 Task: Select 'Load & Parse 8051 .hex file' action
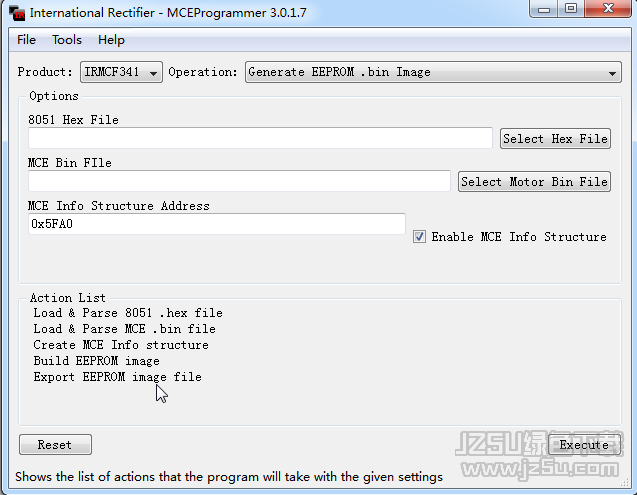coord(128,313)
